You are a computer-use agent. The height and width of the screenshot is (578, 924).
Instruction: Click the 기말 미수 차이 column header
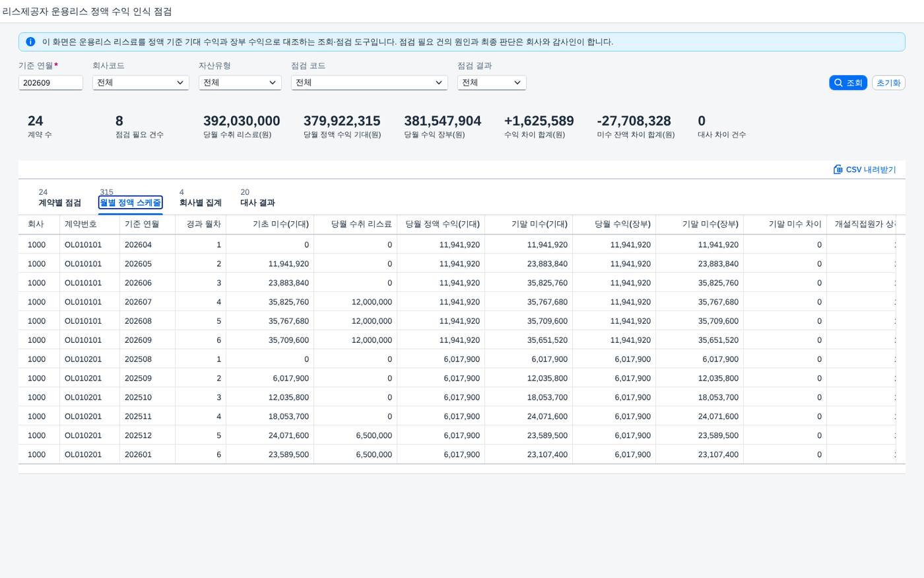point(785,225)
